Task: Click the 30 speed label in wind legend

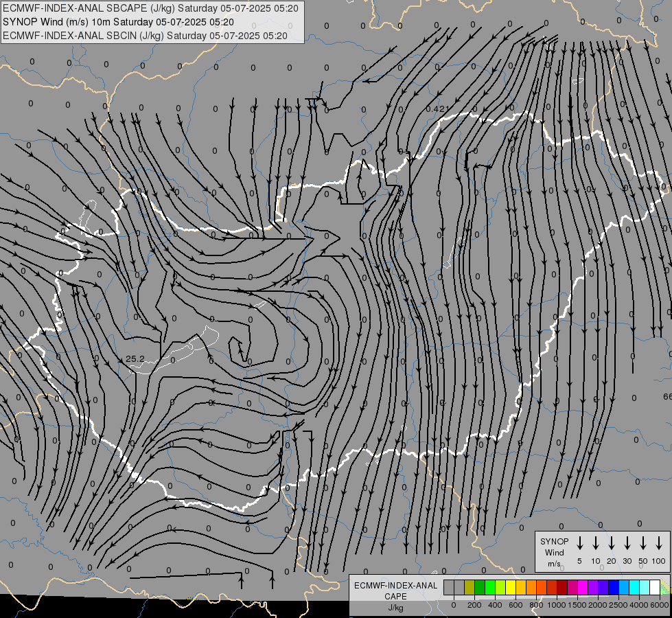Action: point(627,561)
